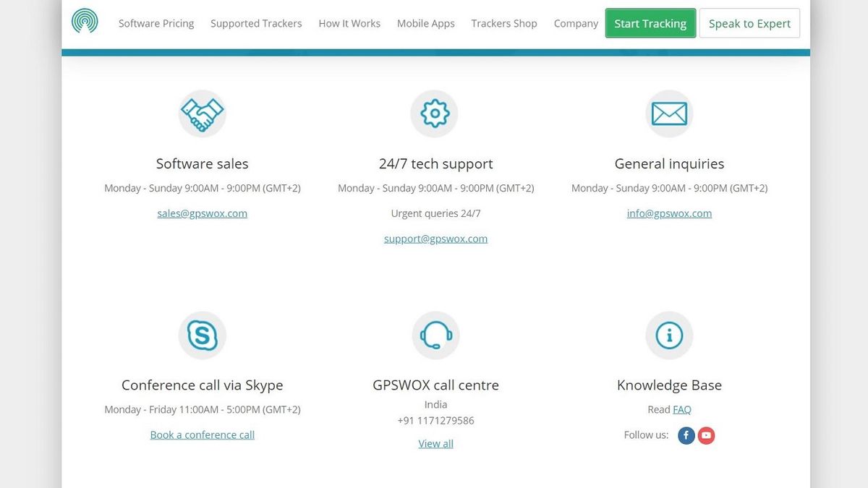Screen dimensions: 868x488
Task: Click Software sales hours text
Action: click(203, 188)
